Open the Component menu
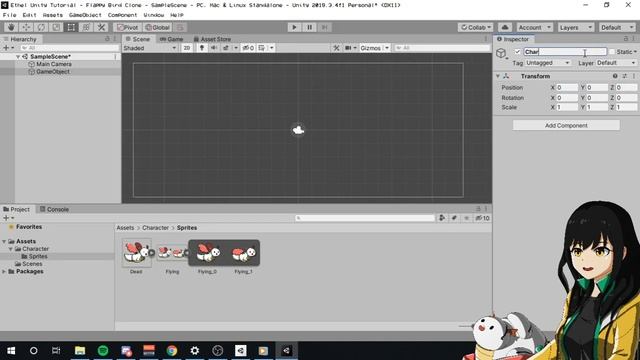Screen dimensions: 640x360 122,15
